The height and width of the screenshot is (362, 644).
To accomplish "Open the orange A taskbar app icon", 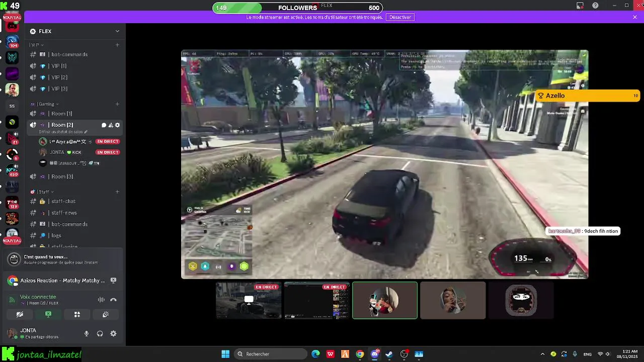I will click(x=345, y=354).
